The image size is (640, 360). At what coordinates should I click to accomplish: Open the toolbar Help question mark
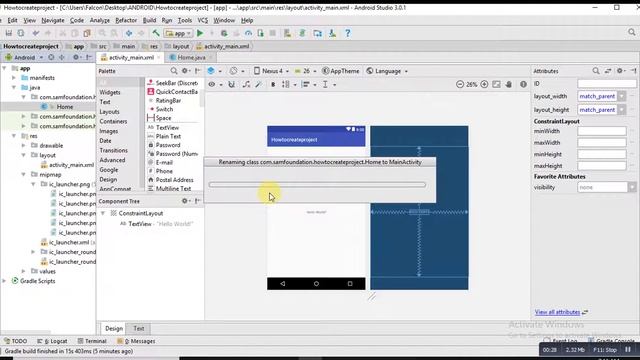coord(347,33)
